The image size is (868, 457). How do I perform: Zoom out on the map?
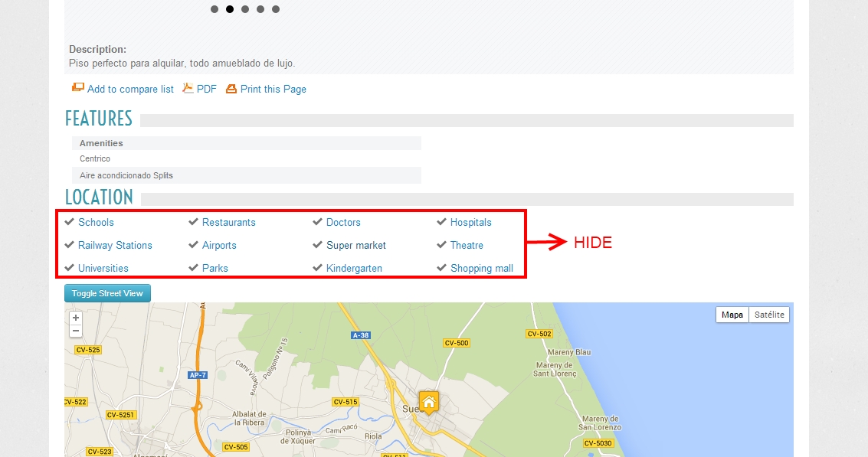[76, 331]
